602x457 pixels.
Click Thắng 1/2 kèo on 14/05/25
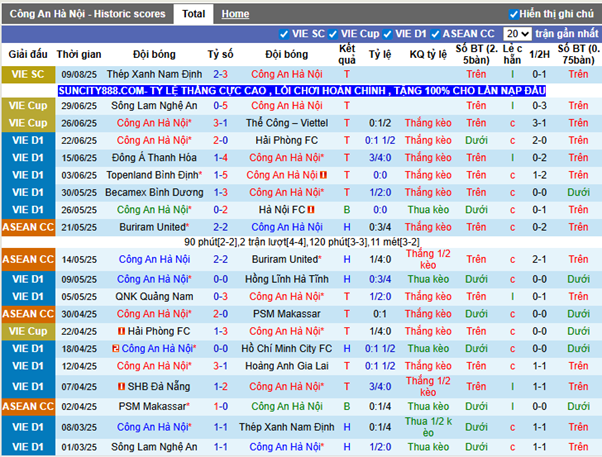click(x=428, y=259)
